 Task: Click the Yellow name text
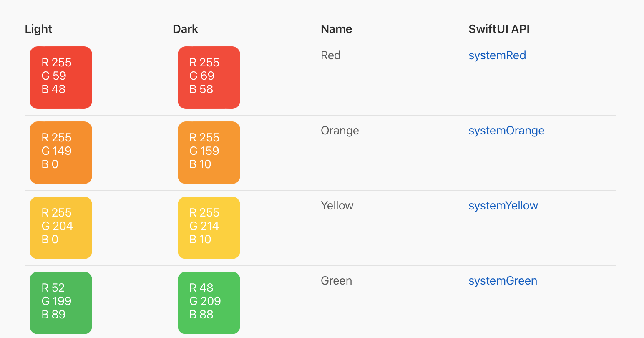click(x=337, y=206)
